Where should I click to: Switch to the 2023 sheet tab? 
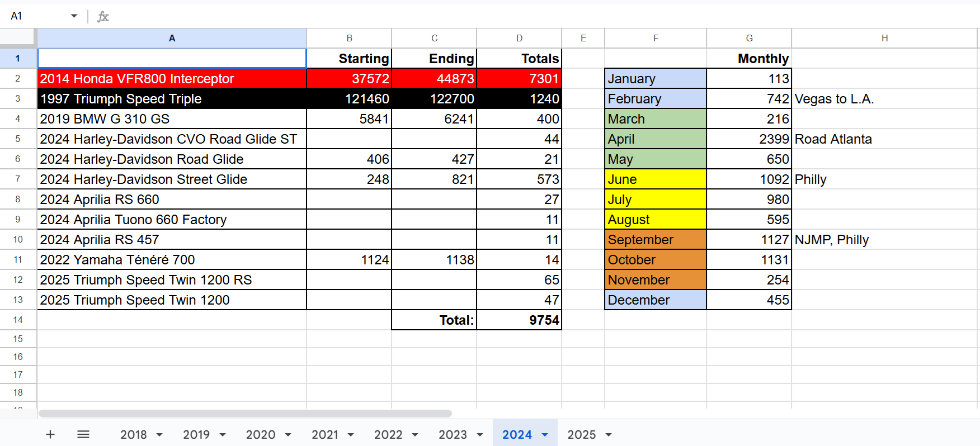[x=453, y=435]
